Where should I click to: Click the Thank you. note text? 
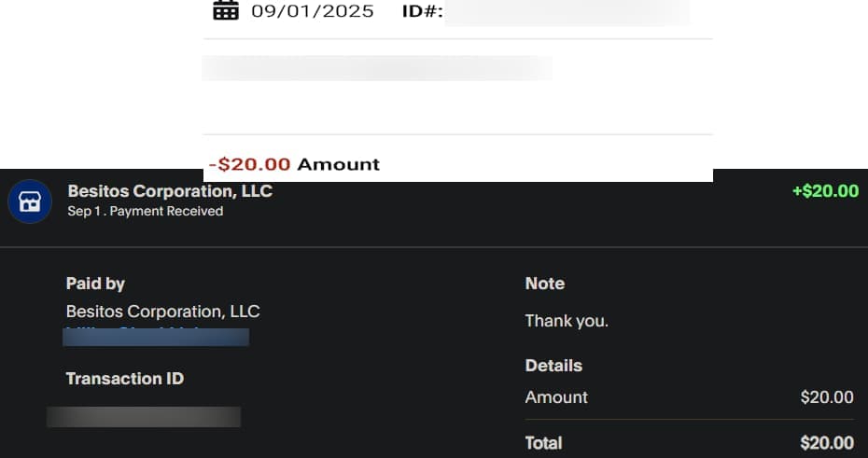567,321
